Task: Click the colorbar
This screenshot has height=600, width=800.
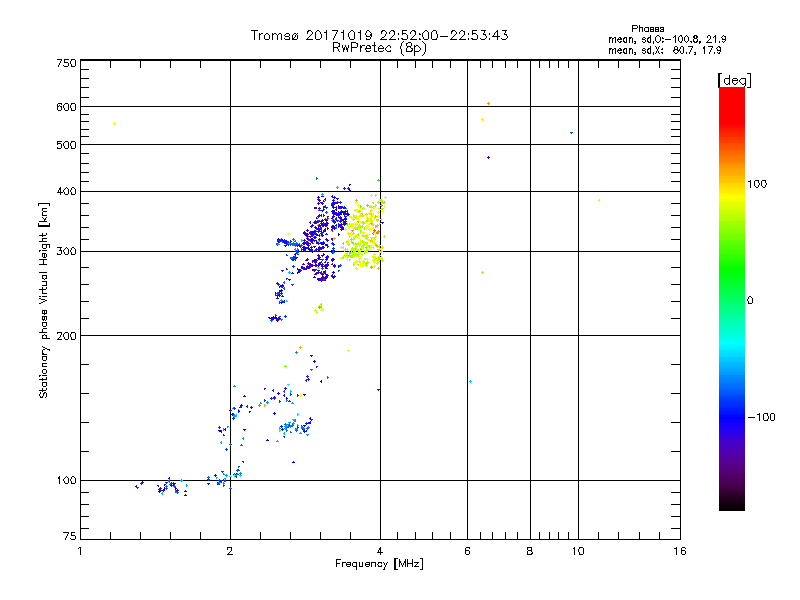Action: coord(732,298)
